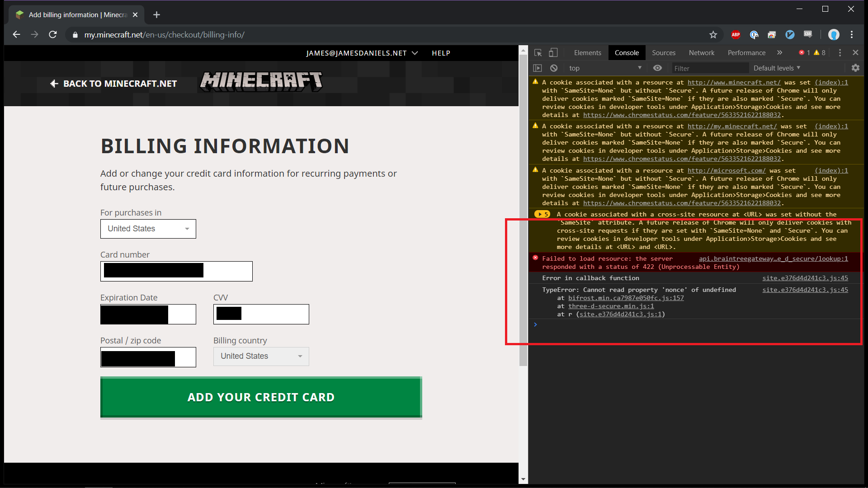The height and width of the screenshot is (488, 868).
Task: Click the Add Your Credit Card button
Action: [261, 397]
